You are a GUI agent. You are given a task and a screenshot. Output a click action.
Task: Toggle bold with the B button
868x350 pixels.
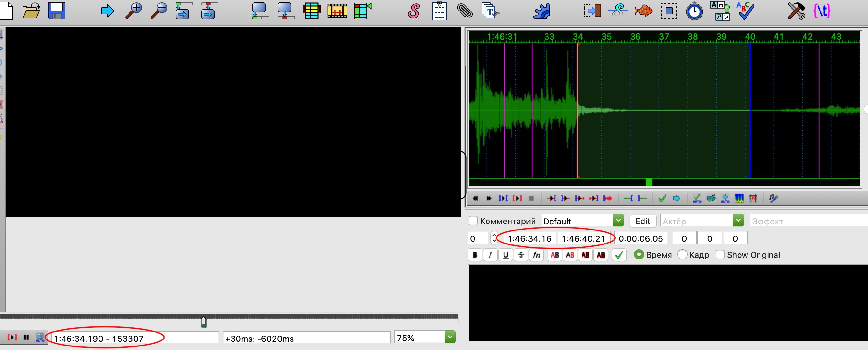tap(475, 255)
